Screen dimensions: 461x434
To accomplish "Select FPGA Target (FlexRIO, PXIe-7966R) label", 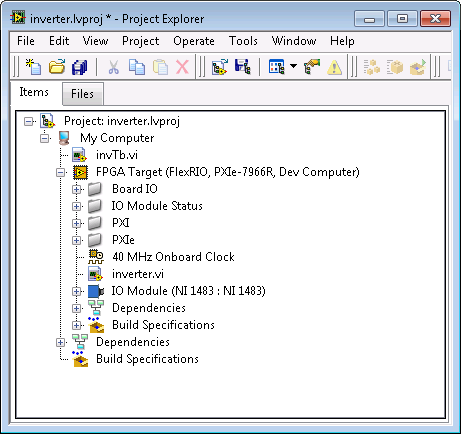I will (x=228, y=172).
